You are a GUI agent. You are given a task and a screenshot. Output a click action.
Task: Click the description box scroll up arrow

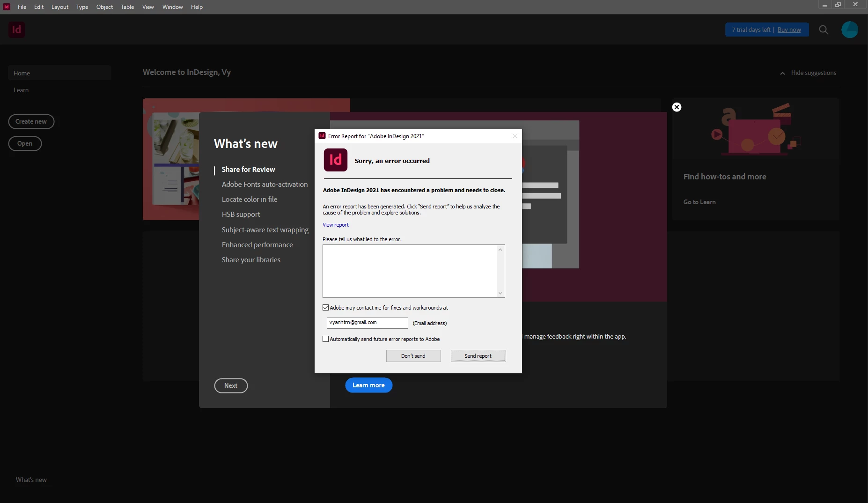500,250
